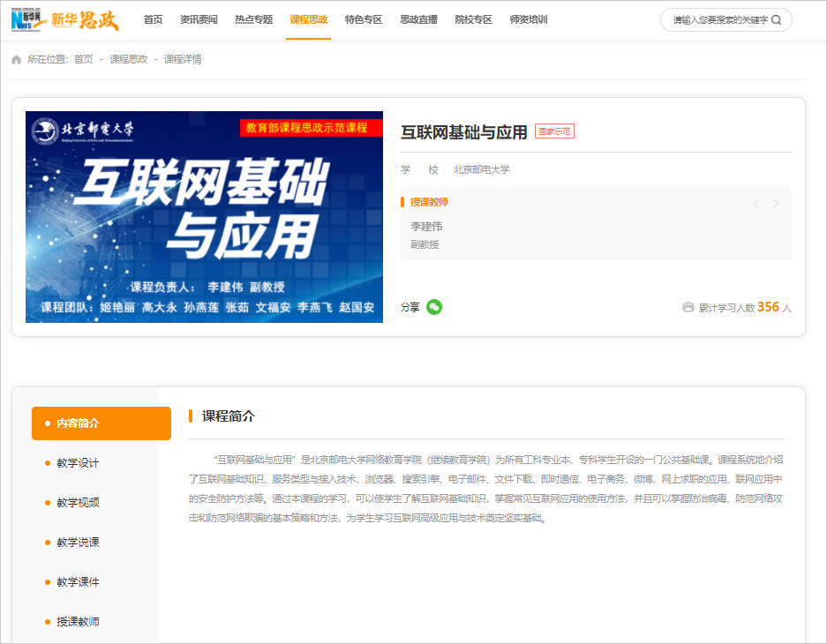The width and height of the screenshot is (827, 644).
Task: Switch to the 教学设计 sidebar tab
Action: 78,463
